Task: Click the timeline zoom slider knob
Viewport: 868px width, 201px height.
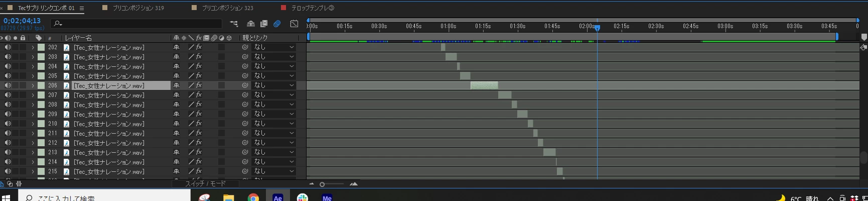Action: click(x=322, y=184)
